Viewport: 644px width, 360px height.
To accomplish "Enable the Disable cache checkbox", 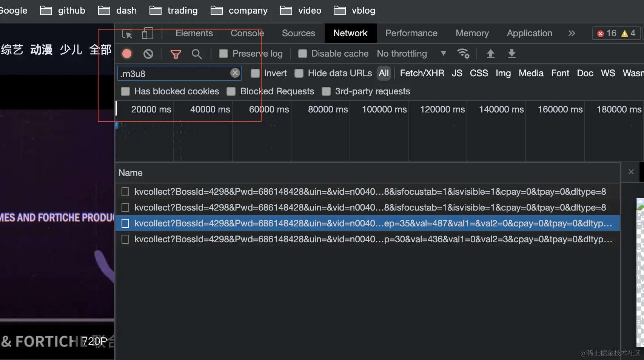I will point(302,54).
